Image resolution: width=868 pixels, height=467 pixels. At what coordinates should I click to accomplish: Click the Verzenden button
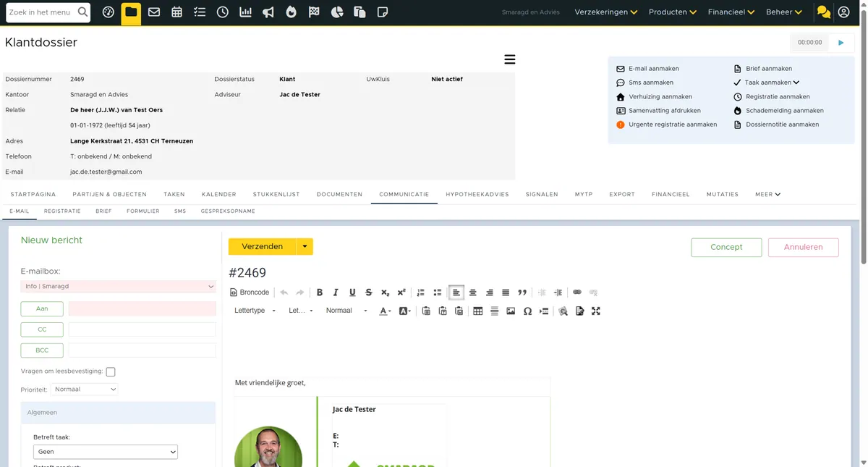tap(263, 247)
